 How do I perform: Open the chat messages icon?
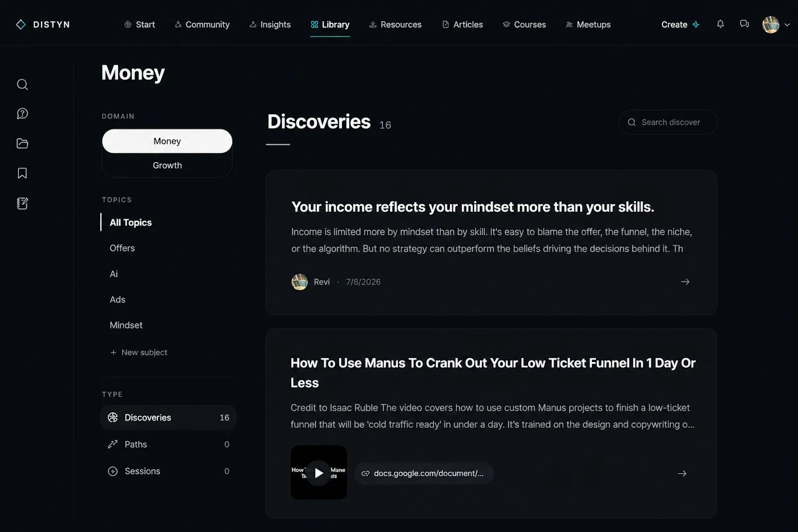(744, 24)
